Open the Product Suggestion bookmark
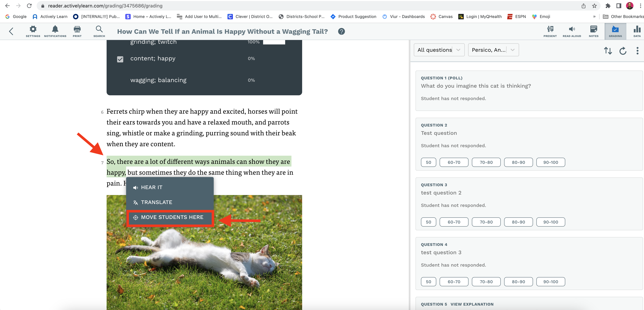644x310 pixels. (x=353, y=16)
